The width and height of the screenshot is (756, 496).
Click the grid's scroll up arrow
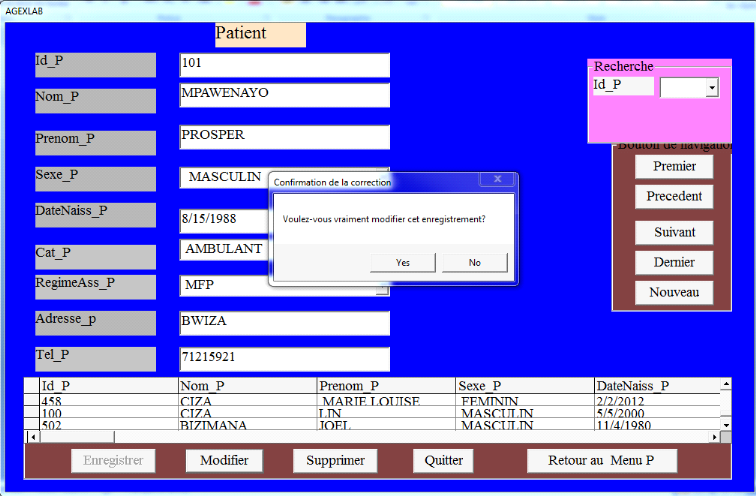click(726, 384)
